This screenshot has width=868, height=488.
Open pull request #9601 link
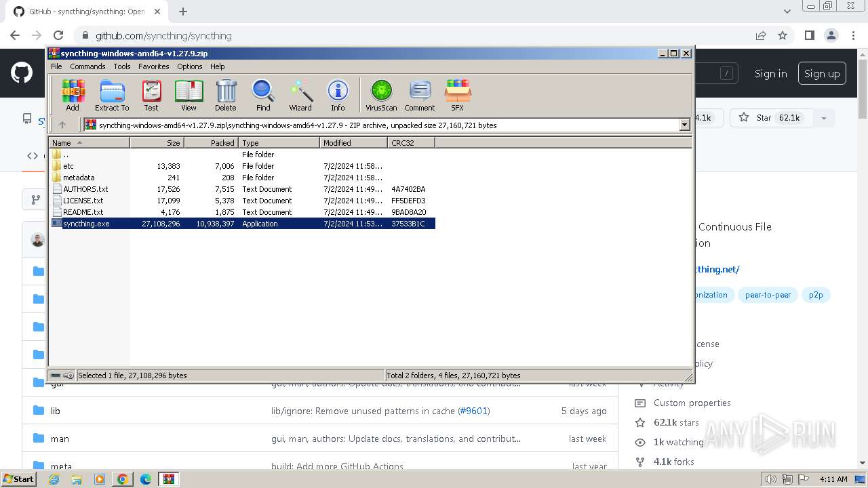(x=473, y=411)
